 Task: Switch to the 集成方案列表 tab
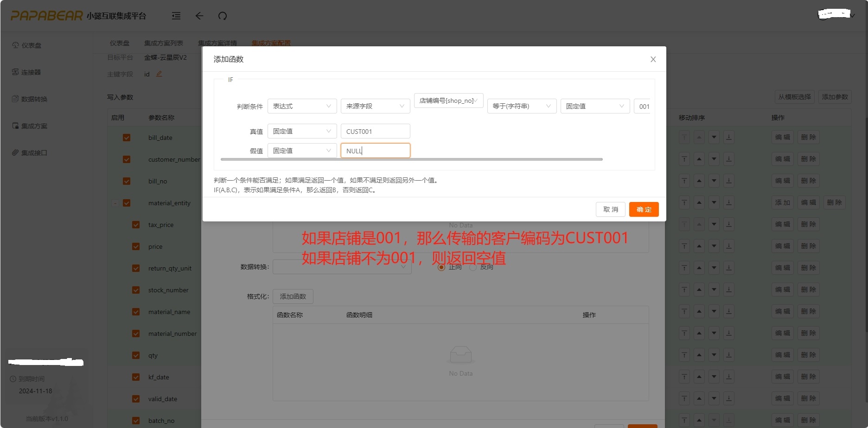(x=163, y=43)
